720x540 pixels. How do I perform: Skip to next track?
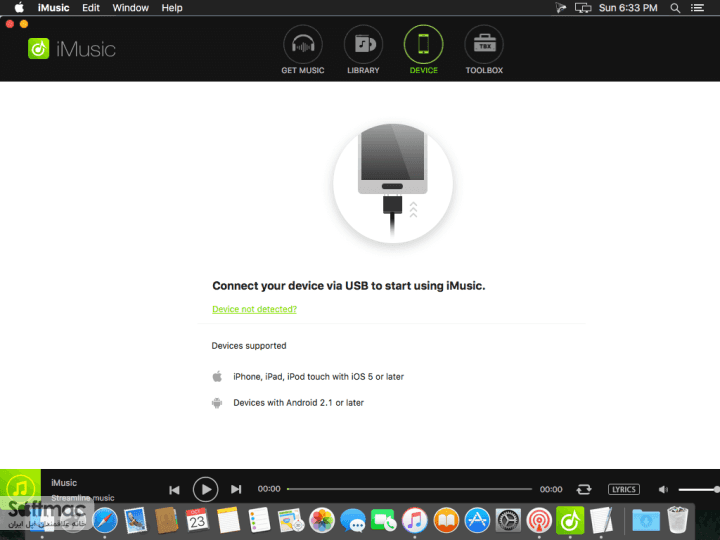(236, 489)
